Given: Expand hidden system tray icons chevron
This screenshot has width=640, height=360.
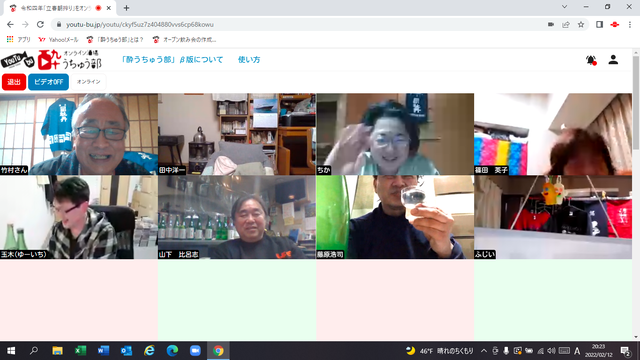Looking at the screenshot, I should click(484, 351).
